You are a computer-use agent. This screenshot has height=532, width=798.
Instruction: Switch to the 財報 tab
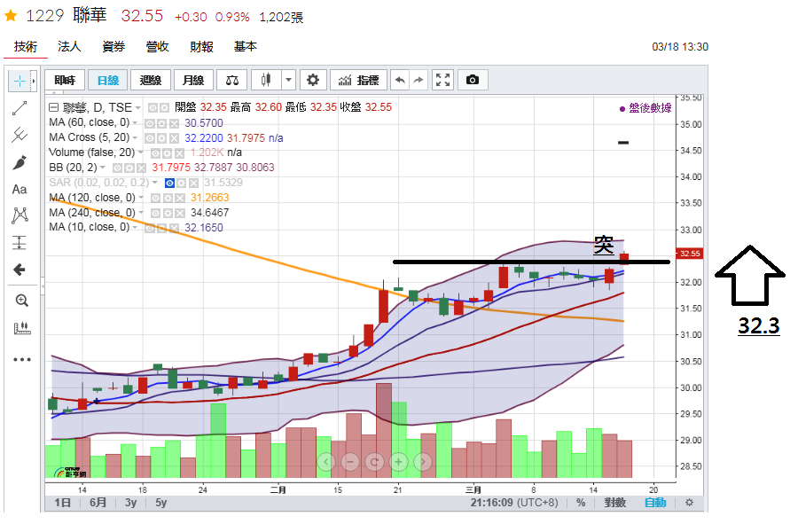201,47
